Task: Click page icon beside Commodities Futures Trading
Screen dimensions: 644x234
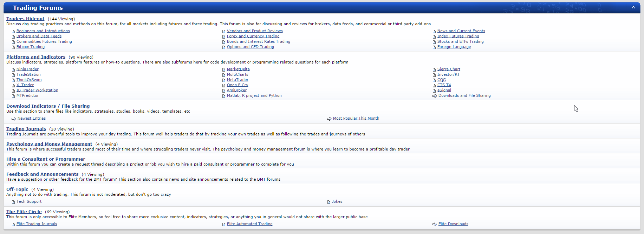Action: [13, 42]
